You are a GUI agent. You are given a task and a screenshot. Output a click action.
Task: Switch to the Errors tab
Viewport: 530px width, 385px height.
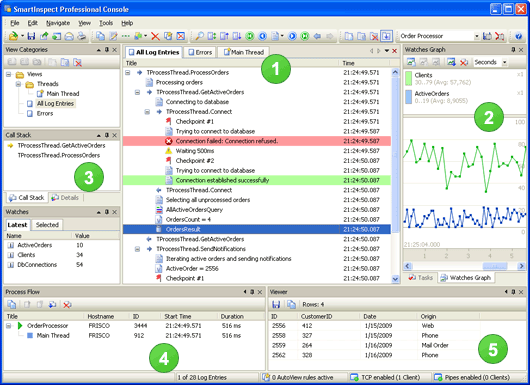[200, 52]
